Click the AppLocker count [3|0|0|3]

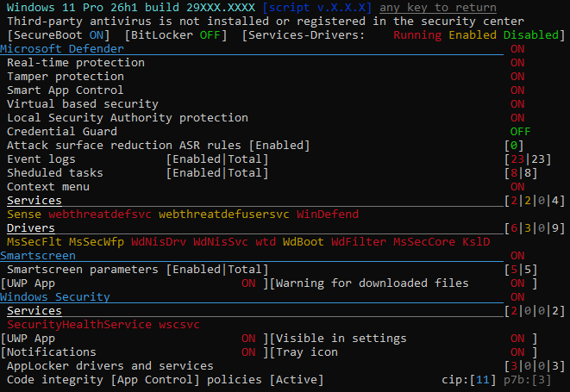pos(535,366)
